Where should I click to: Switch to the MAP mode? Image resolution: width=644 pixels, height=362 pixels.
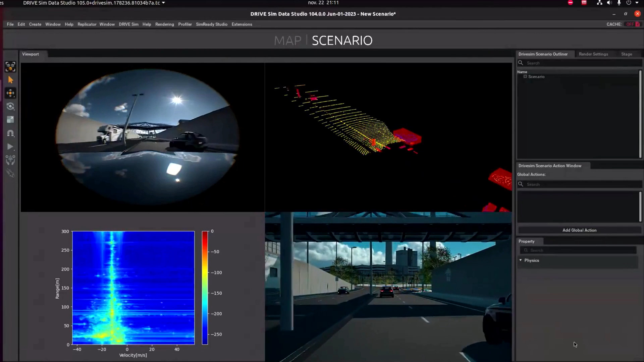(x=287, y=41)
